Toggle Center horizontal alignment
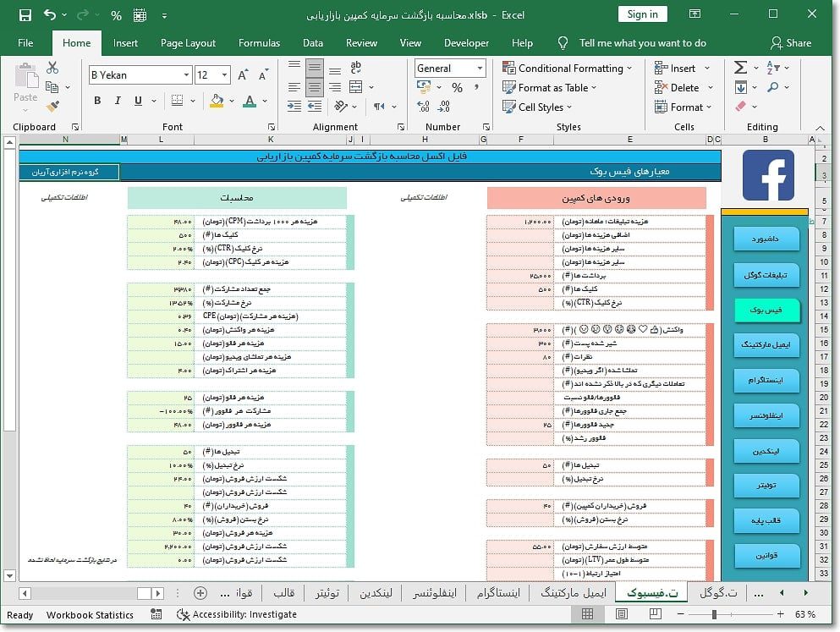 click(x=315, y=87)
